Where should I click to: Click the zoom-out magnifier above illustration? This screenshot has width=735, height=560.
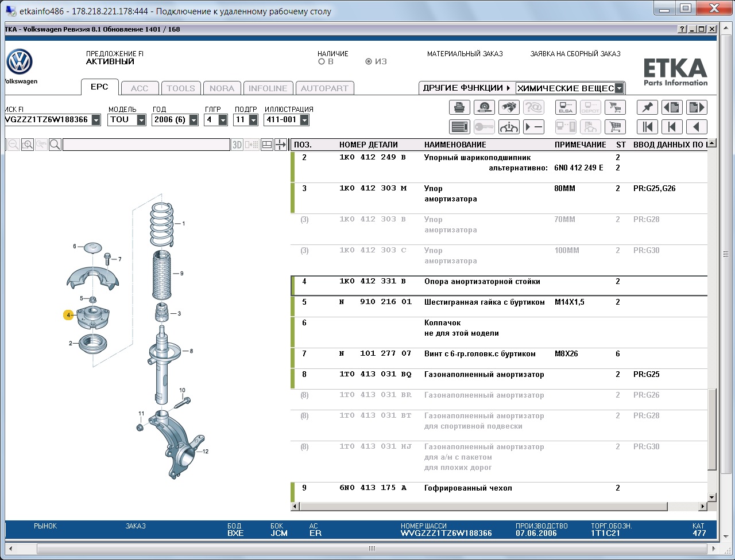click(x=13, y=145)
